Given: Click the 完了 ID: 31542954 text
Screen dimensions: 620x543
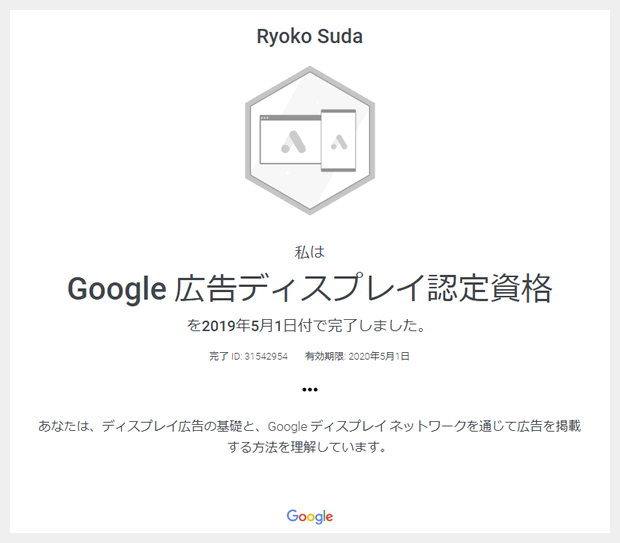Looking at the screenshot, I should (x=248, y=356).
